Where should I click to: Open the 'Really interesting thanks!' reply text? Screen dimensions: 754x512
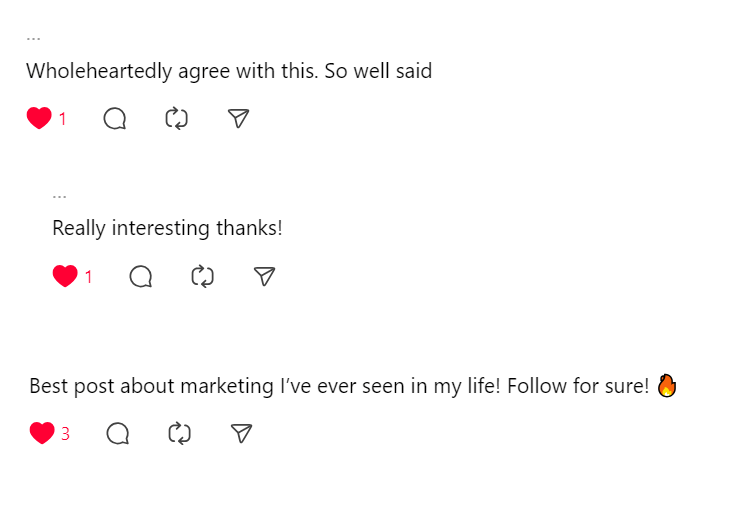(167, 228)
